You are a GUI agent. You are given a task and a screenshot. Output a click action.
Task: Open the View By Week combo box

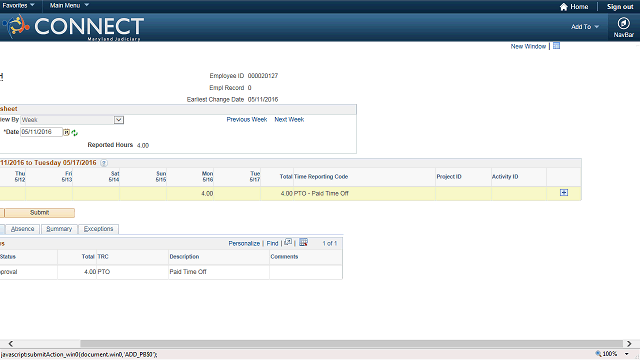pos(72,120)
